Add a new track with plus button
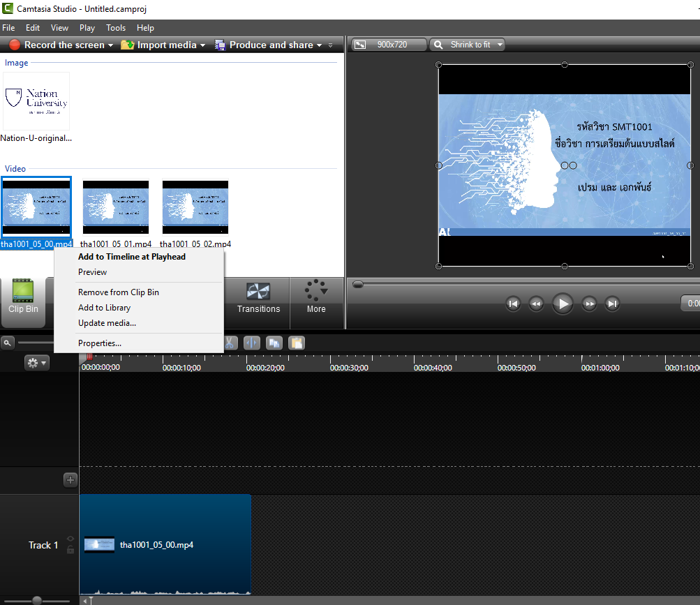This screenshot has width=700, height=605. tap(70, 479)
